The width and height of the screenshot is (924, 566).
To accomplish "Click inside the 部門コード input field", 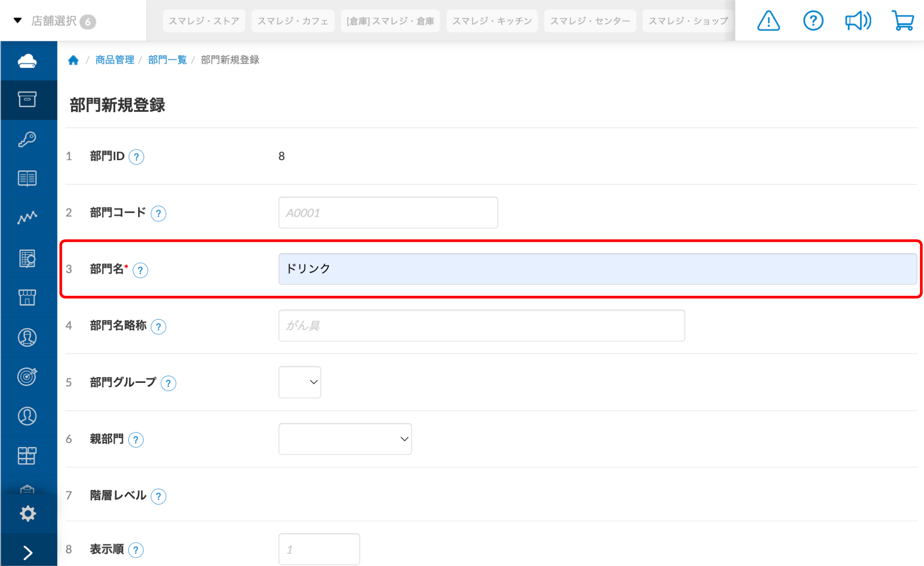I will coord(388,212).
